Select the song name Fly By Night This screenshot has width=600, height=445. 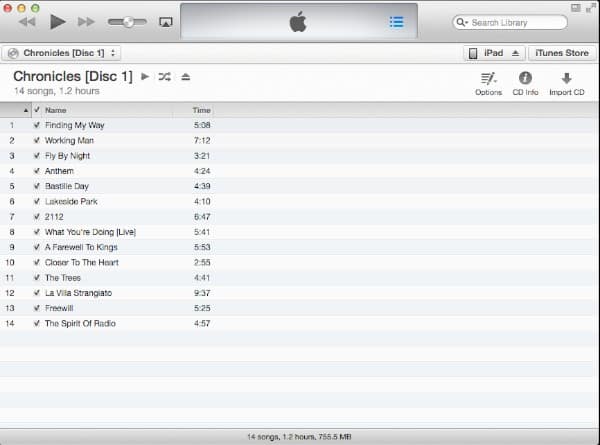pos(67,156)
